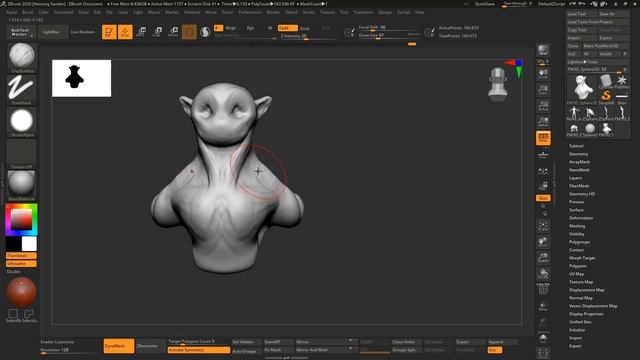Expand the Subtool subpalette
640x360 pixels.
(x=576, y=146)
